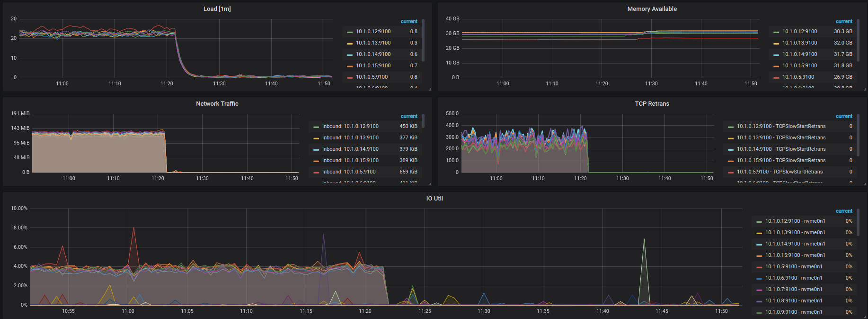
Task: Click the 26.9 GB value in Memory Available legend
Action: pyautogui.click(x=843, y=77)
